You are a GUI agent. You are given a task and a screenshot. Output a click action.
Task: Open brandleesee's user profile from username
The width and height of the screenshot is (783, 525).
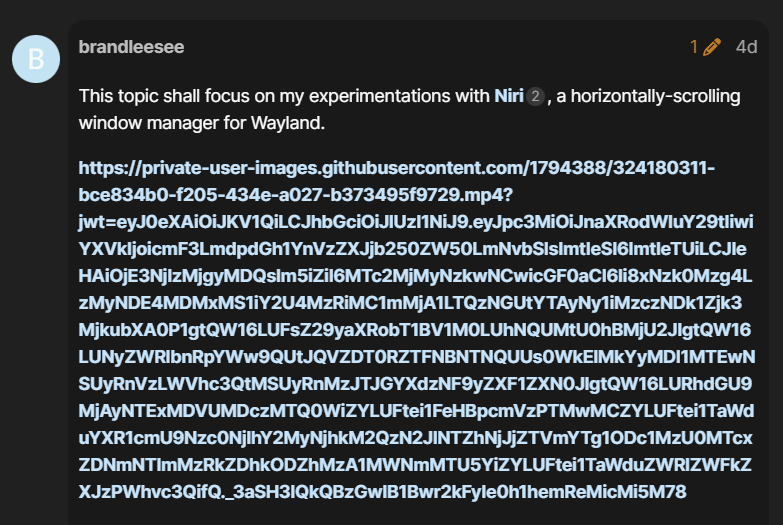click(131, 47)
